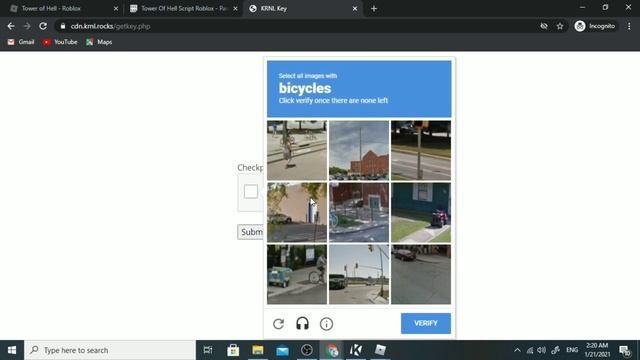640x360 pixels.
Task: Select the tile with traffic lights at the intersection
Action: [359, 274]
